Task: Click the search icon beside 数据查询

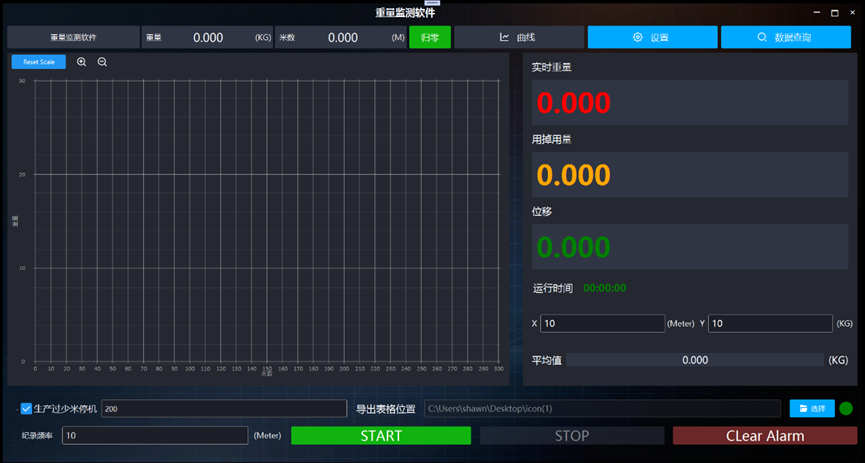Action: [x=762, y=37]
